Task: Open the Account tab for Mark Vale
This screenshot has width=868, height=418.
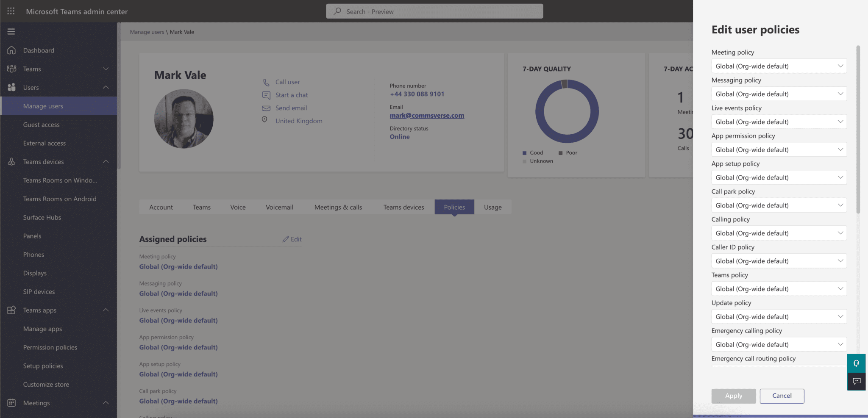Action: [x=161, y=207]
